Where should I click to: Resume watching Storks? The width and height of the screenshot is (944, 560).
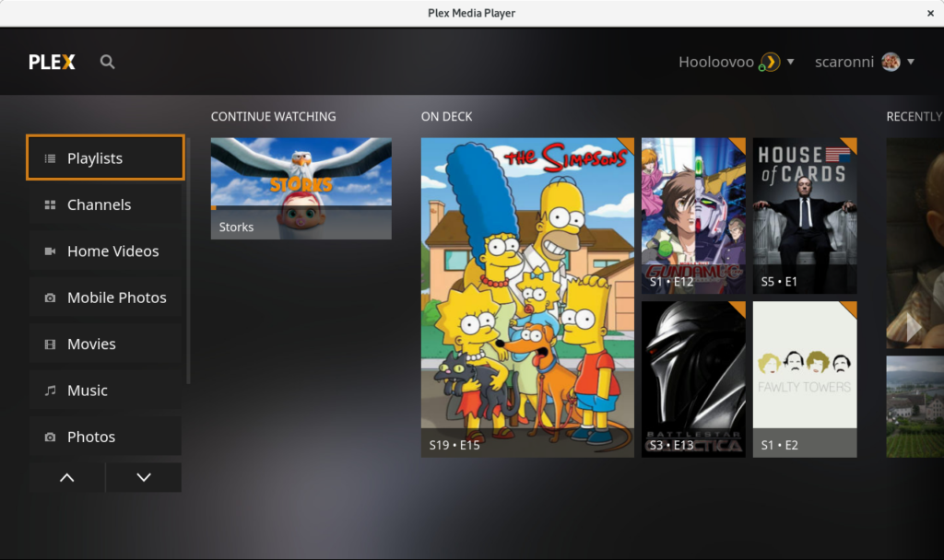click(301, 188)
